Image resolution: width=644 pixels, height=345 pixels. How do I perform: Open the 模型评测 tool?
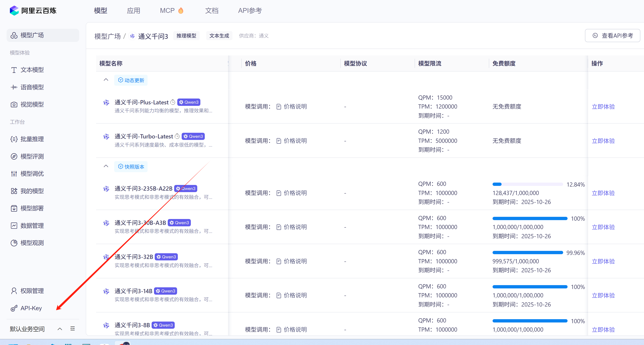[x=32, y=156]
